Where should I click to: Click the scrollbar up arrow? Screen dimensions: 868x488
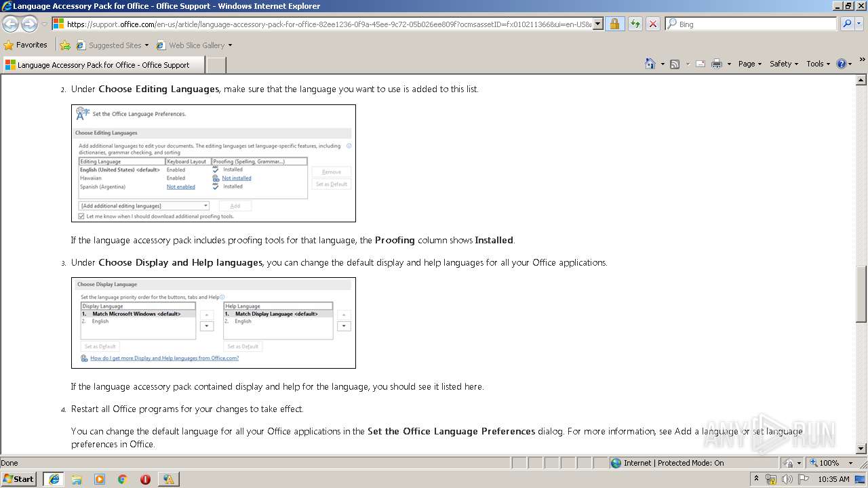(x=862, y=80)
